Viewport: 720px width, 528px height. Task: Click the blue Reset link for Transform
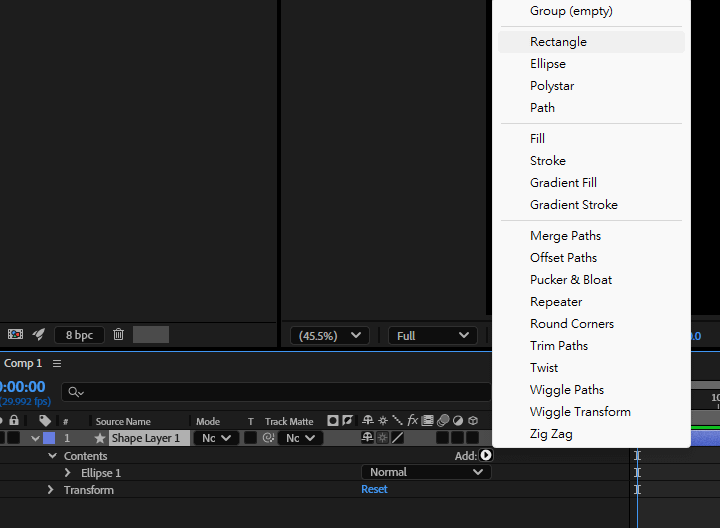pos(374,489)
